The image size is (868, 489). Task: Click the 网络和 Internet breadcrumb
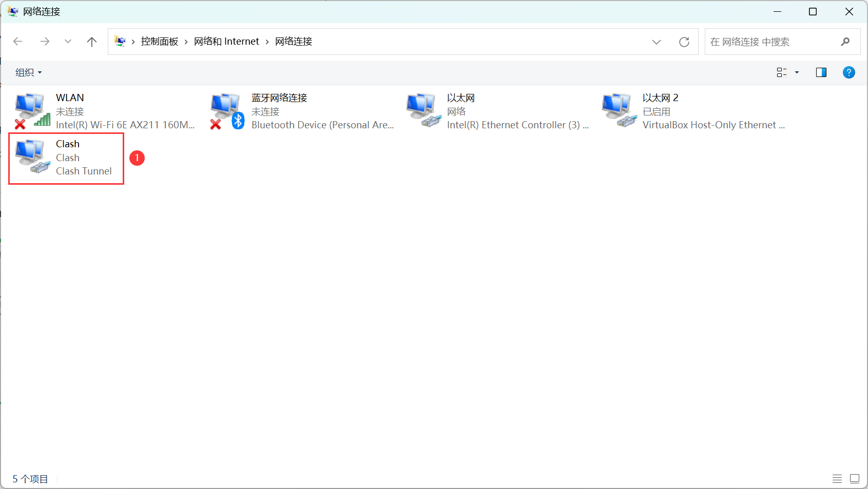tap(226, 42)
